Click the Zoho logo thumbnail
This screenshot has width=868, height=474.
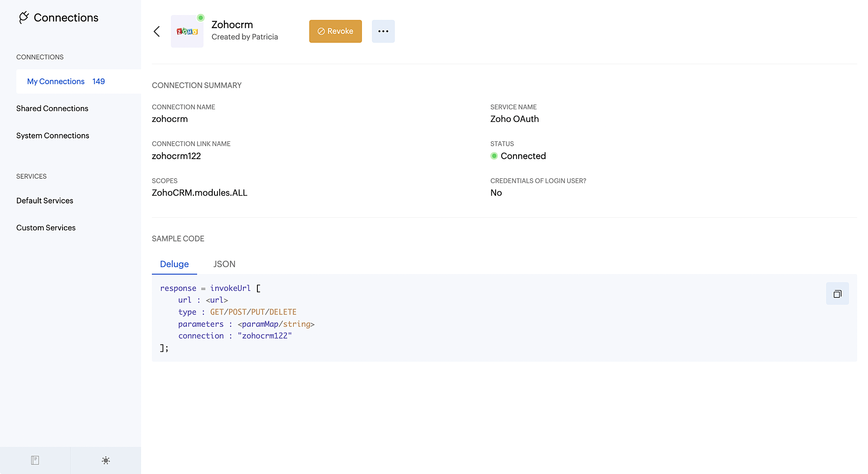pyautogui.click(x=187, y=31)
